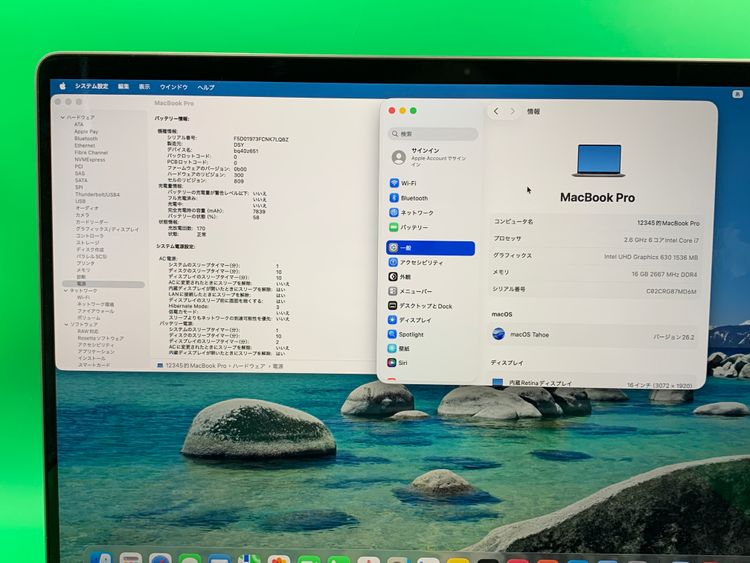The width and height of the screenshot is (750, 563).
Task: Click the battery serial number value
Action: 261,139
